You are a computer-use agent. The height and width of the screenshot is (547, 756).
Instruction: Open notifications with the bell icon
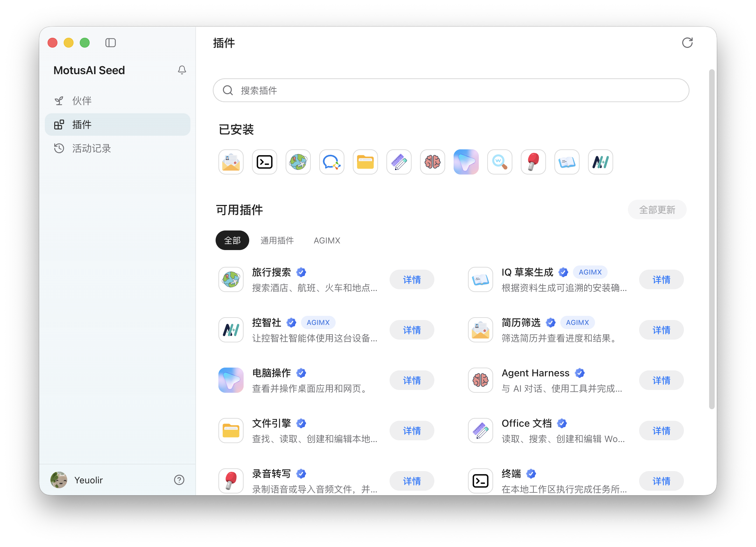182,70
